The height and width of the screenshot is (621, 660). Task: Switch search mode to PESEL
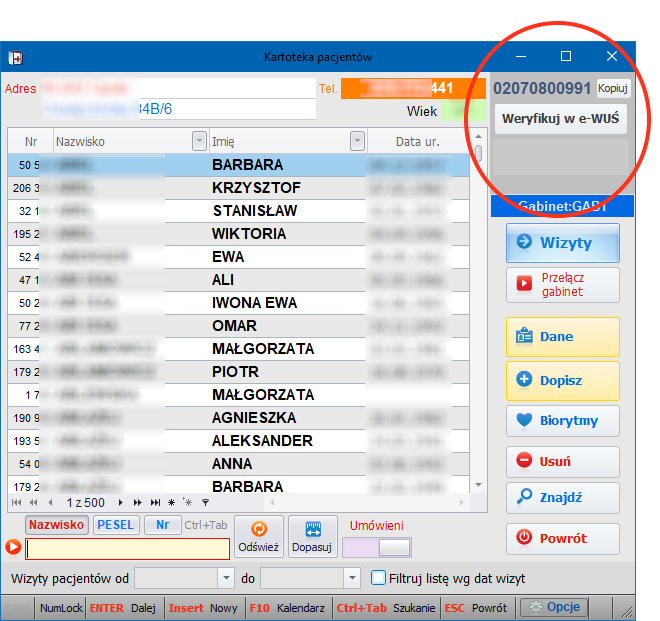(x=116, y=525)
